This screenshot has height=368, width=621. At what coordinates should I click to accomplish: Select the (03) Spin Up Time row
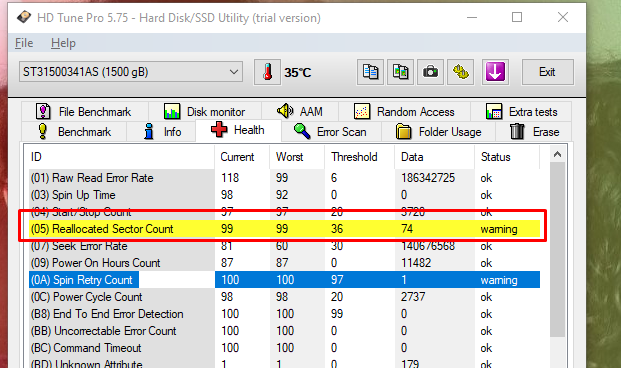284,195
